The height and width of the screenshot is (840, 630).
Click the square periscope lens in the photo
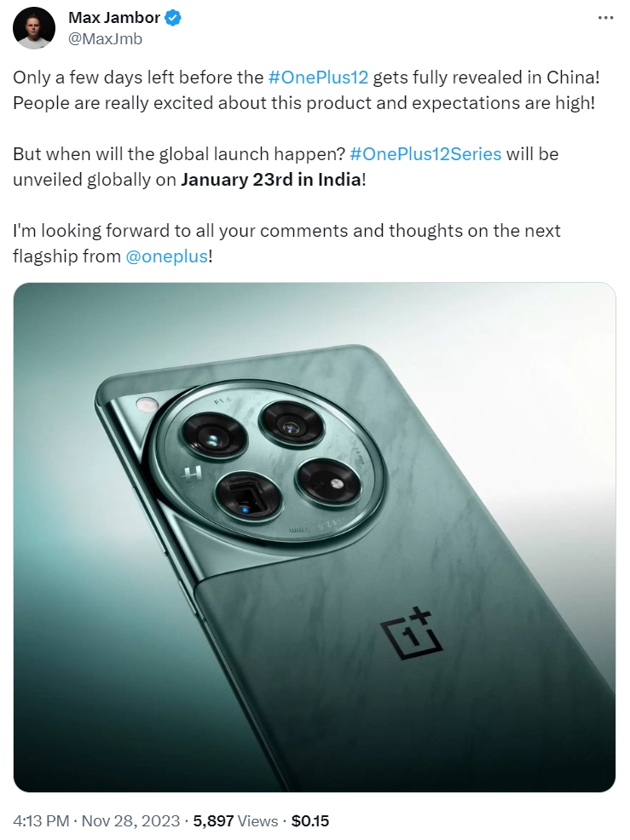(x=248, y=496)
